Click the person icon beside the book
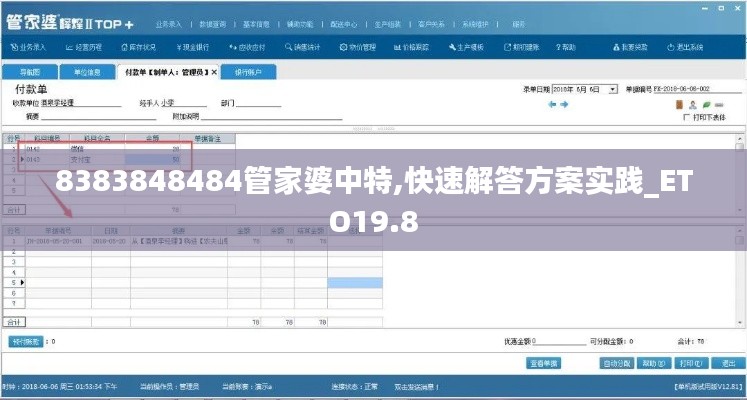The image size is (747, 400). click(x=693, y=105)
